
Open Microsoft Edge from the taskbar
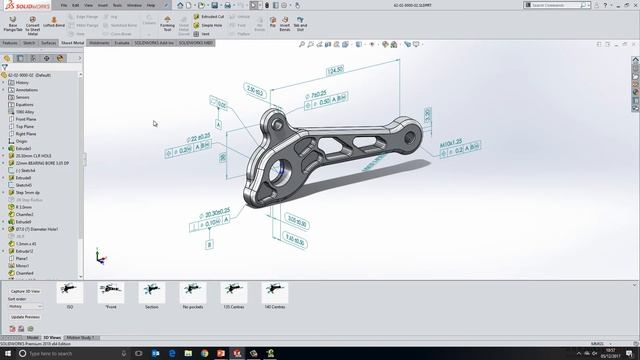pos(172,353)
